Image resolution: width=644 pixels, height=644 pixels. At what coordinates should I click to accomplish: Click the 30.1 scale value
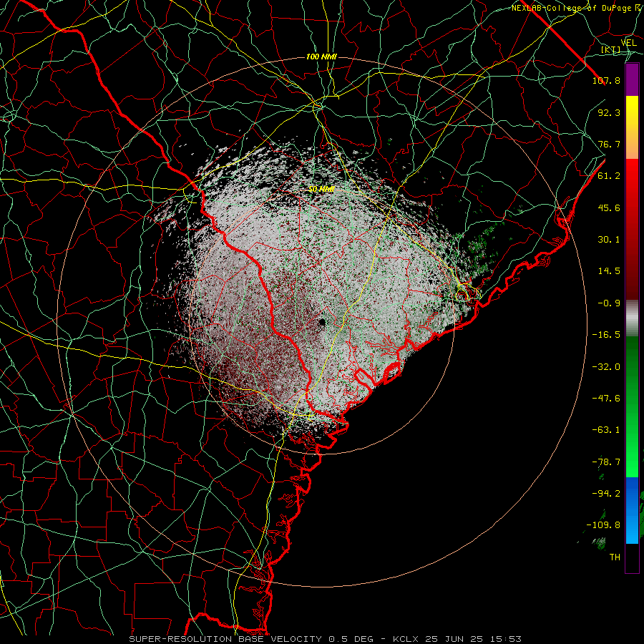pos(609,240)
